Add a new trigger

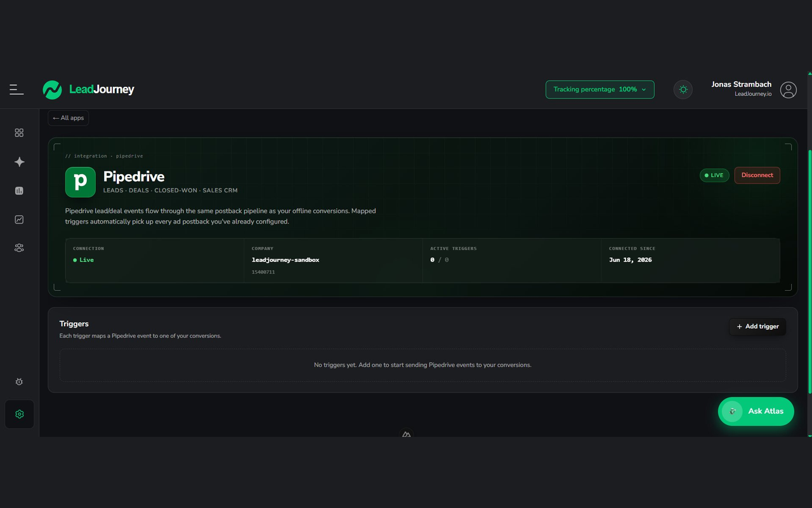tap(757, 326)
